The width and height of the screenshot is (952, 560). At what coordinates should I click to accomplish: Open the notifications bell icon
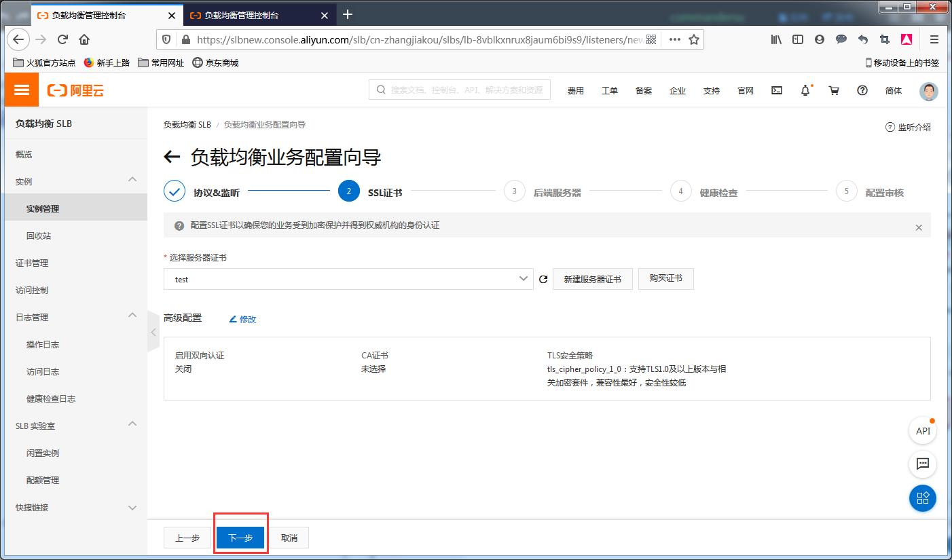(805, 90)
